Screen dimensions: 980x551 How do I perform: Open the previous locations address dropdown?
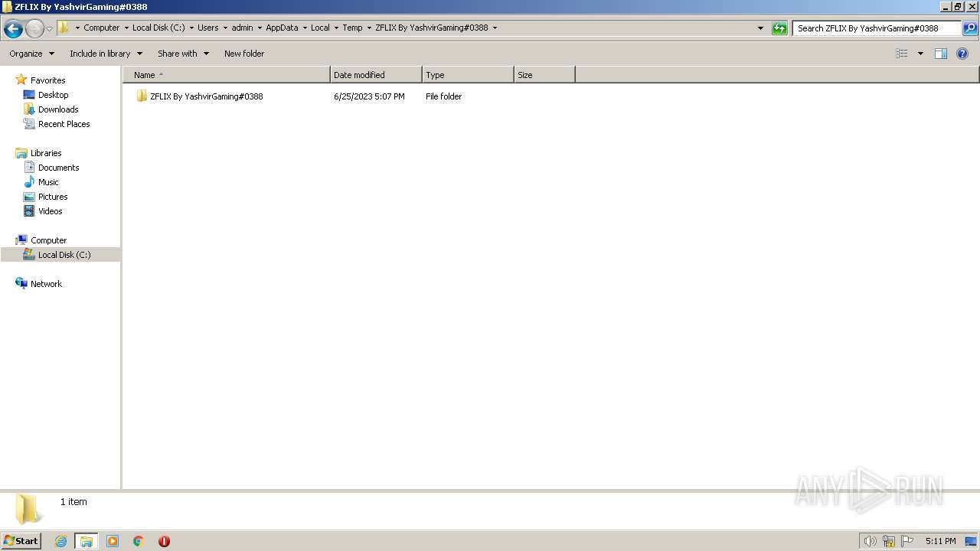[760, 28]
